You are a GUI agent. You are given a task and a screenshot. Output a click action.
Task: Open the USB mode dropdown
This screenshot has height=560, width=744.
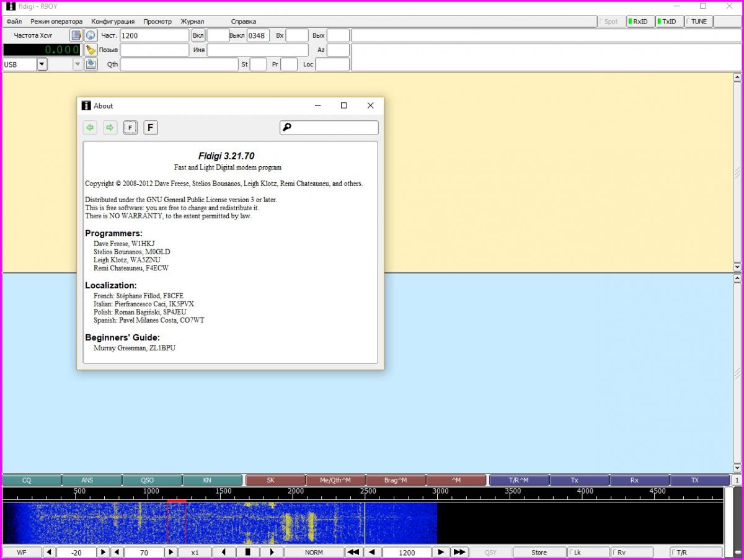click(42, 64)
